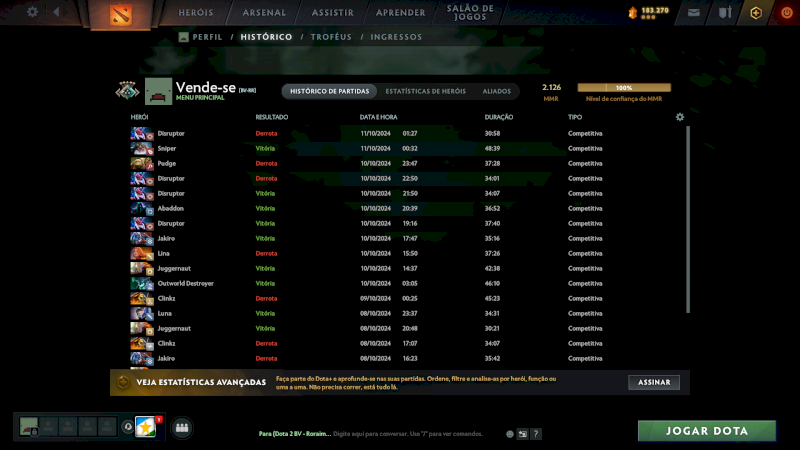Open the Dota Plus hexagon icon
Image resolution: width=800 pixels, height=450 pixels.
(756, 13)
